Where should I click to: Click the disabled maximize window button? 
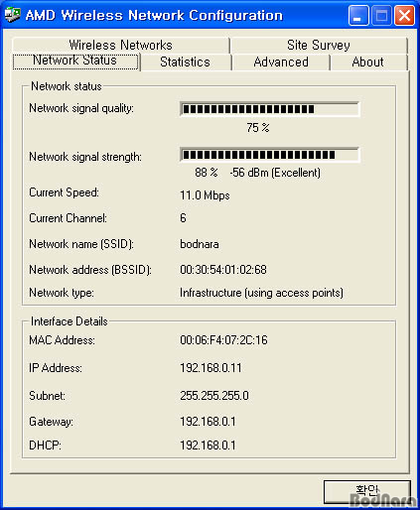click(381, 15)
